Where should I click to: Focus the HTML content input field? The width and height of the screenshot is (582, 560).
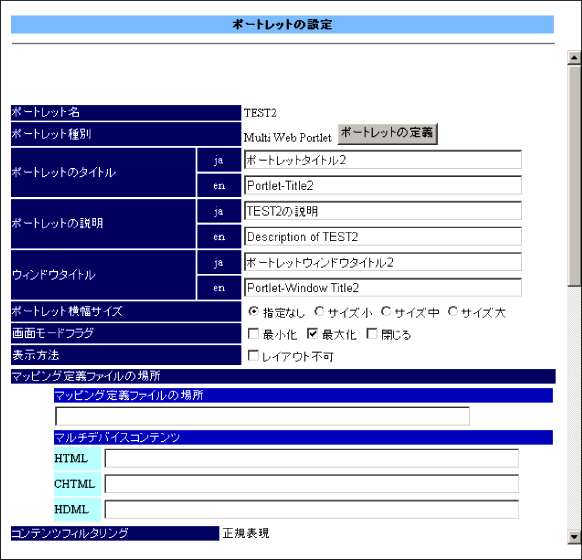pyautogui.click(x=311, y=458)
